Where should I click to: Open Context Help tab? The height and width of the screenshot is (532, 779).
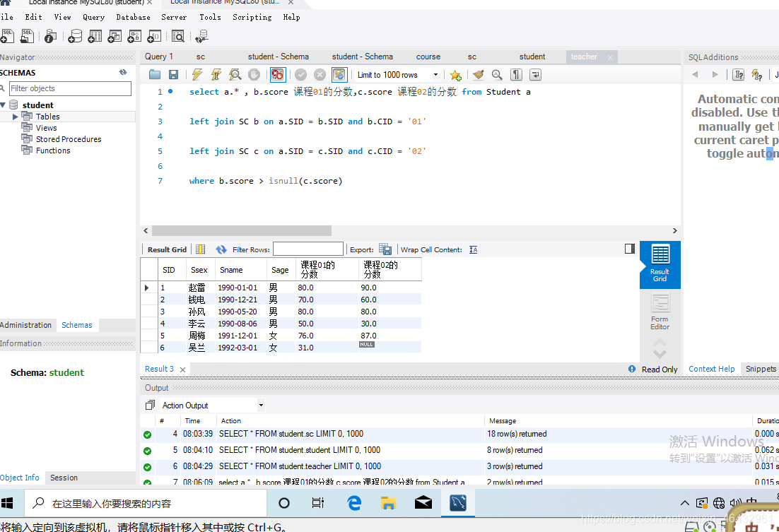click(711, 369)
